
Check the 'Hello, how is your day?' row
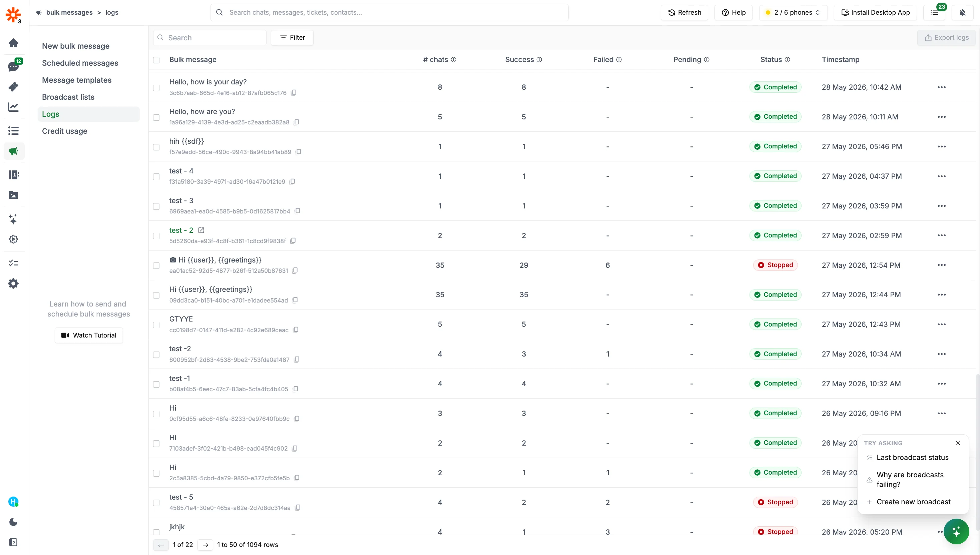156,88
